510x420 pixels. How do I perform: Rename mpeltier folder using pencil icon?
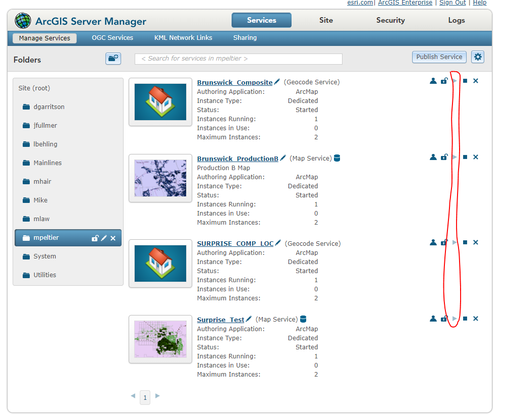(x=104, y=238)
